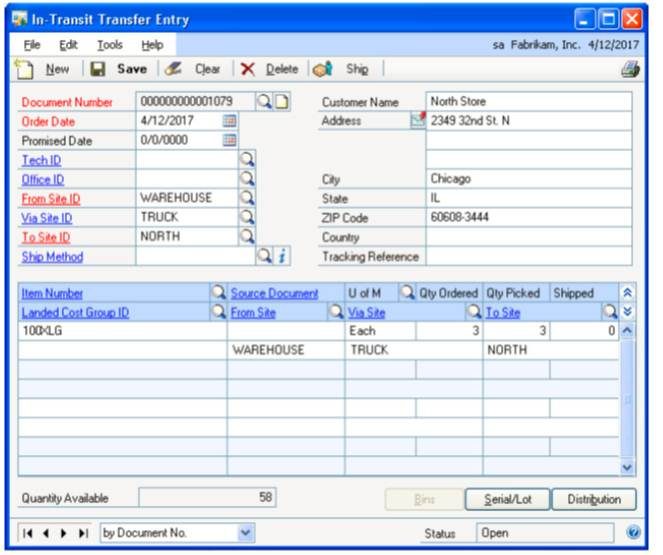This screenshot has width=663, height=555.
Task: Click grid scrollbar down arrow
Action: pyautogui.click(x=627, y=467)
